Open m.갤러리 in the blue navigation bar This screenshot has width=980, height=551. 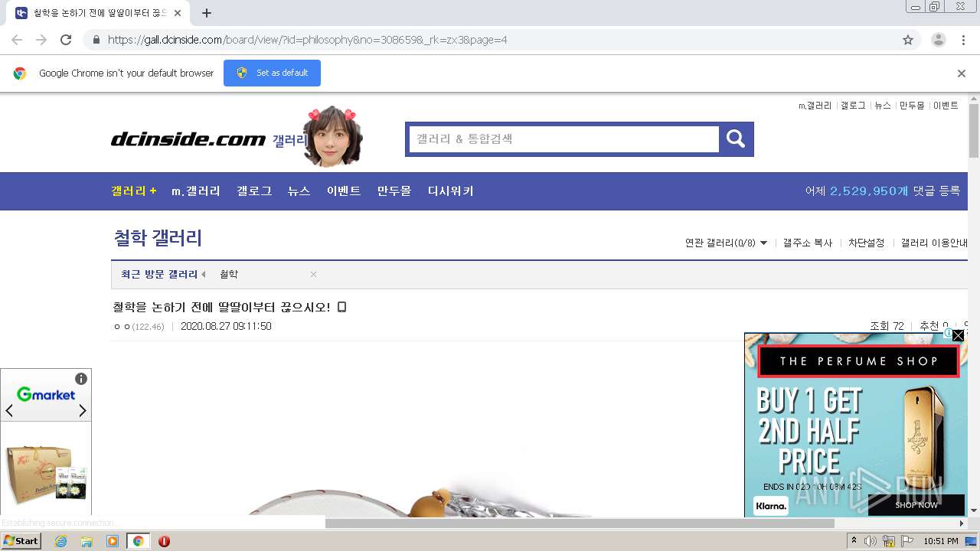click(196, 191)
